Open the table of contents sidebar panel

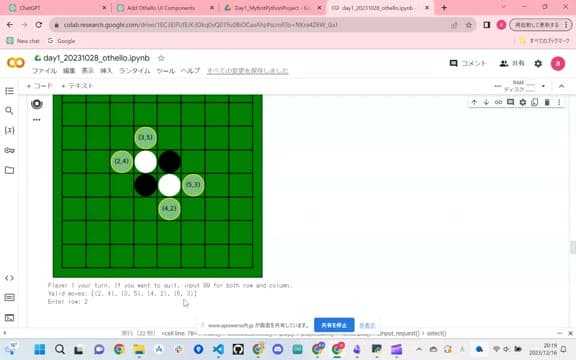click(10, 91)
